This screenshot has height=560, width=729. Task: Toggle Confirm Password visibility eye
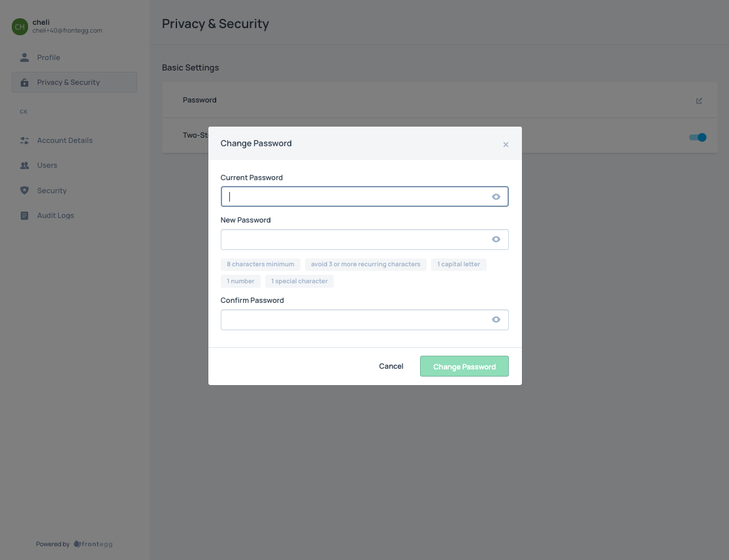[x=496, y=319]
